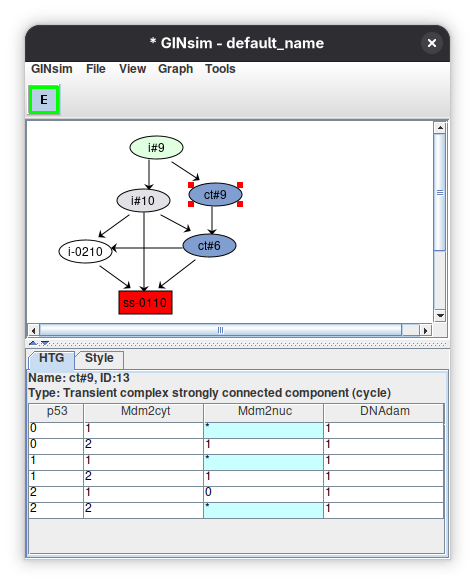Image resolution: width=475 pixels, height=584 pixels.
Task: Collapse graph pane with divider up arrow
Action: click(33, 343)
